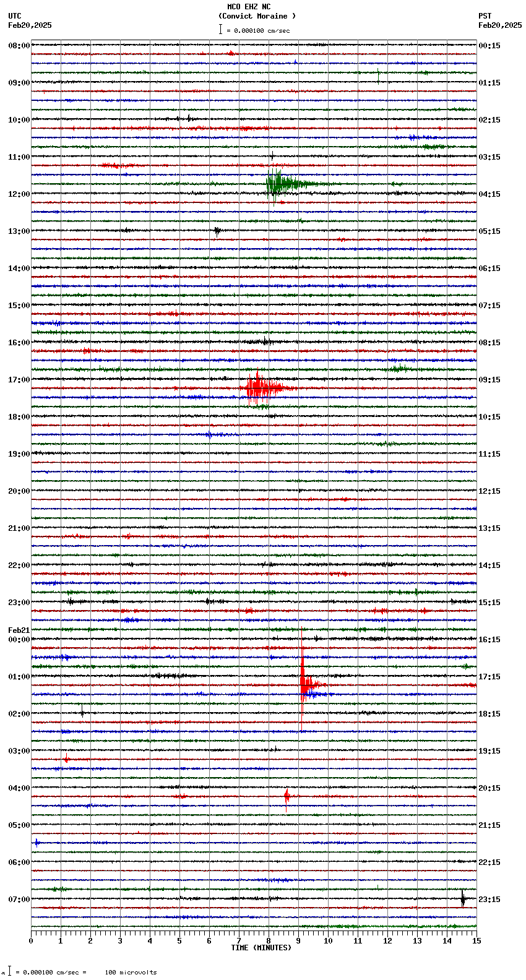Click the scale text '= 0.000100 cm/sec' at top
The image size is (526, 980).
tap(258, 30)
